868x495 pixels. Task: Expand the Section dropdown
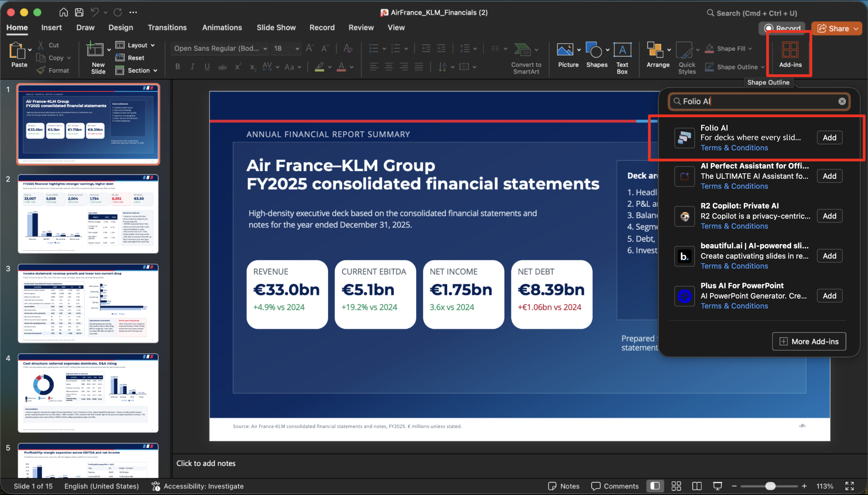point(155,71)
